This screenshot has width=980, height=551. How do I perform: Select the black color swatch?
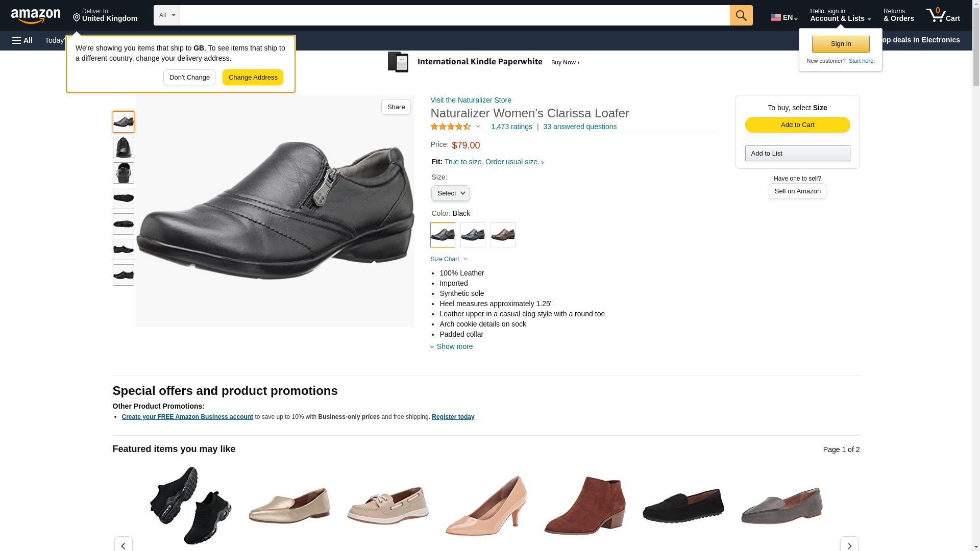click(443, 235)
